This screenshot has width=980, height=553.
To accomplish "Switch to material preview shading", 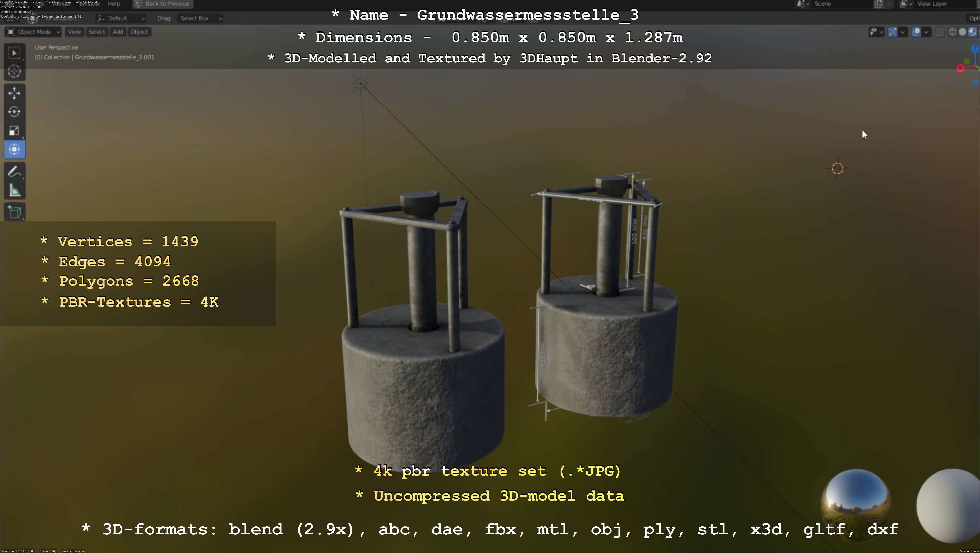I will (x=972, y=32).
